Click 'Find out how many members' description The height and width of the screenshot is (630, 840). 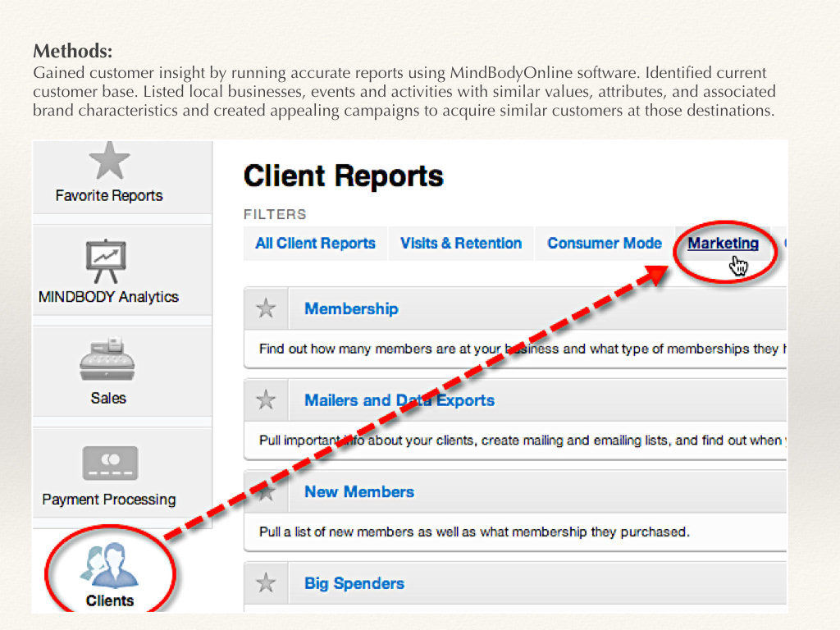pos(523,349)
